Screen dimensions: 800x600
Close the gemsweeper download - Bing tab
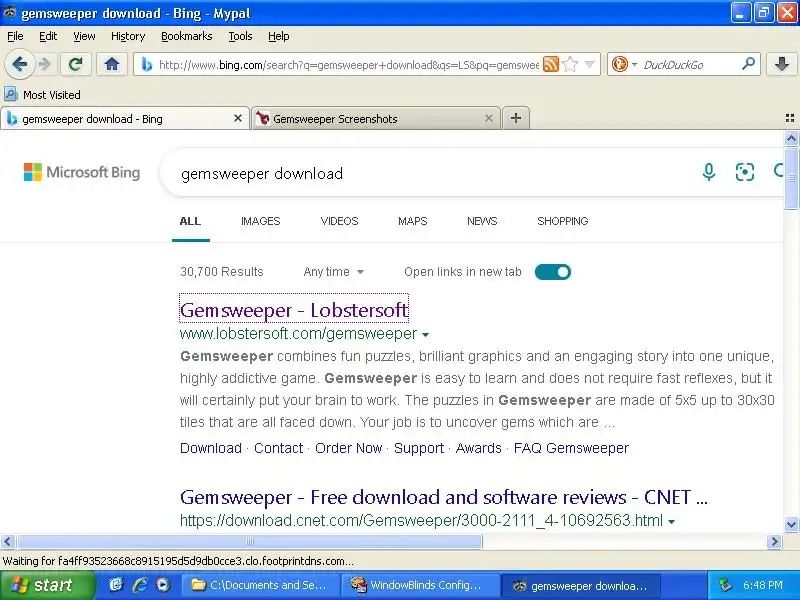[237, 118]
